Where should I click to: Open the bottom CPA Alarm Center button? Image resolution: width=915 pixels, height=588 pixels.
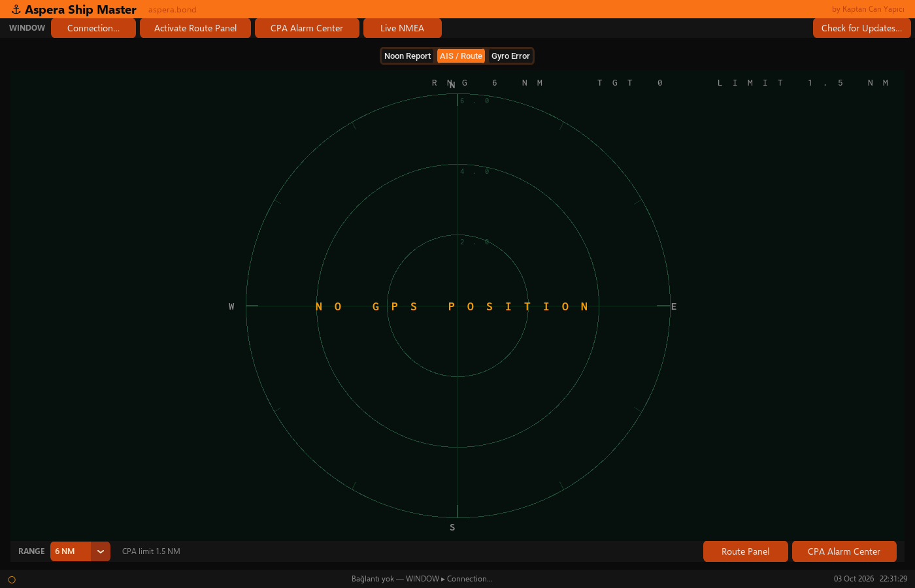click(x=844, y=551)
